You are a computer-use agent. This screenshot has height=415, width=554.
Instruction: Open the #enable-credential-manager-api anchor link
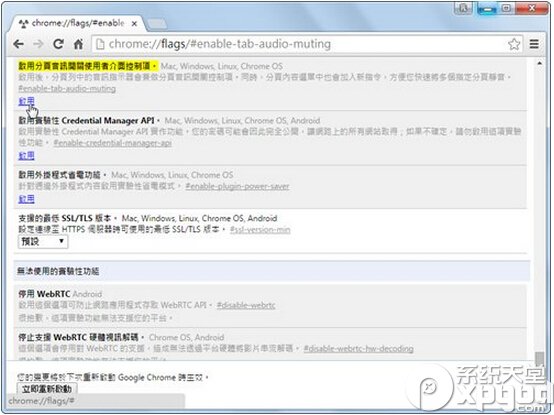click(112, 143)
